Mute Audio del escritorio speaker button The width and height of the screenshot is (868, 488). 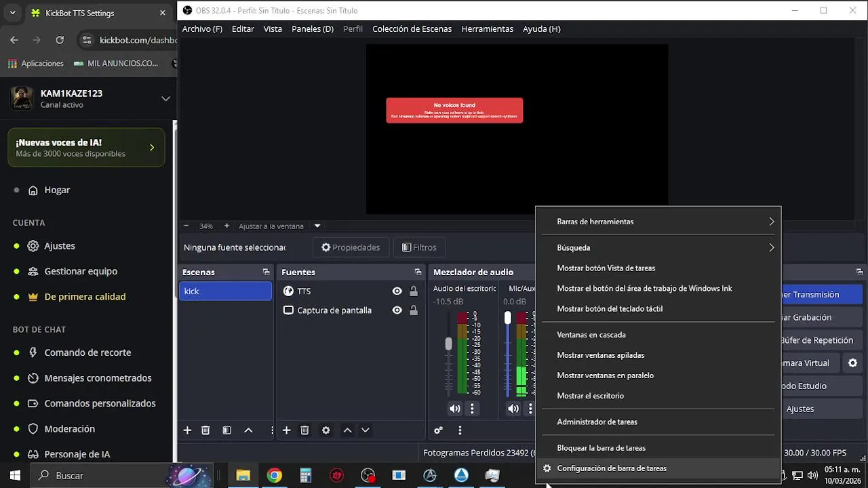(454, 409)
